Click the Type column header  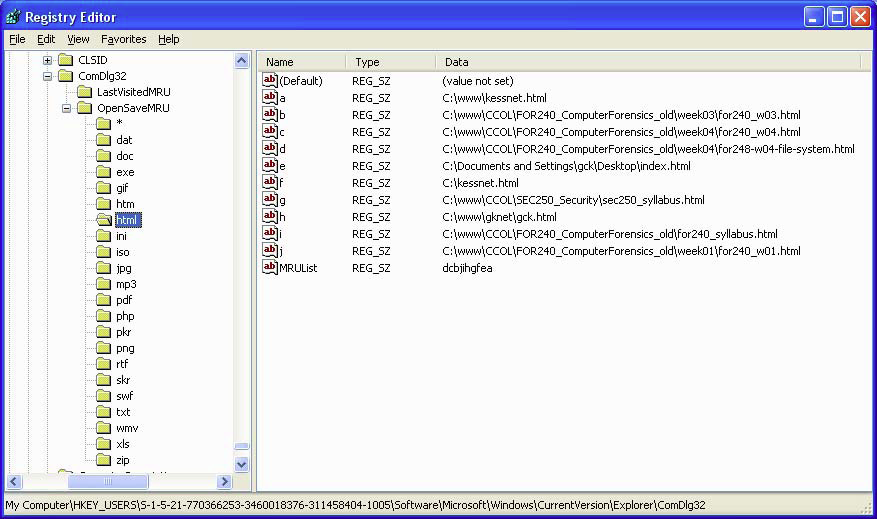point(390,62)
